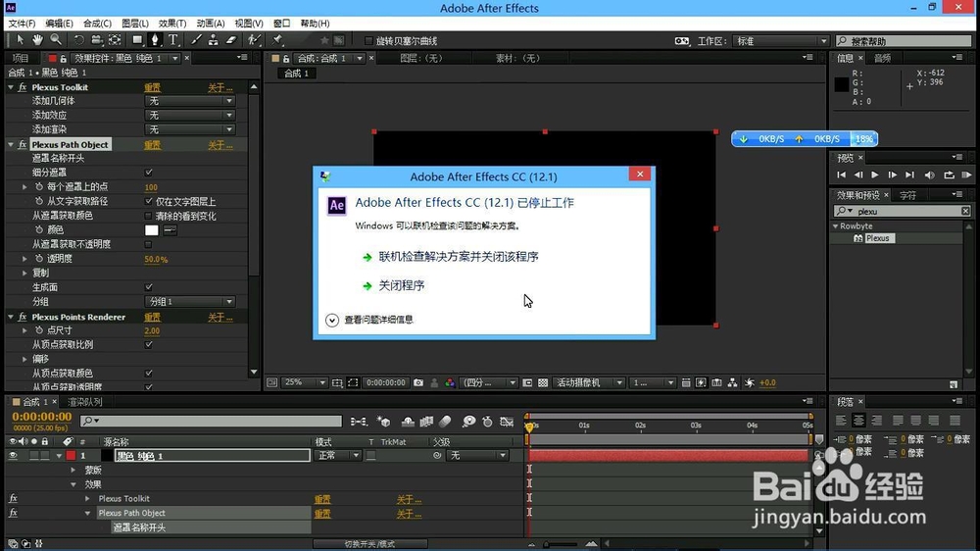Open 添加几何体 dropdown
This screenshot has width=980, height=551.
coord(190,101)
